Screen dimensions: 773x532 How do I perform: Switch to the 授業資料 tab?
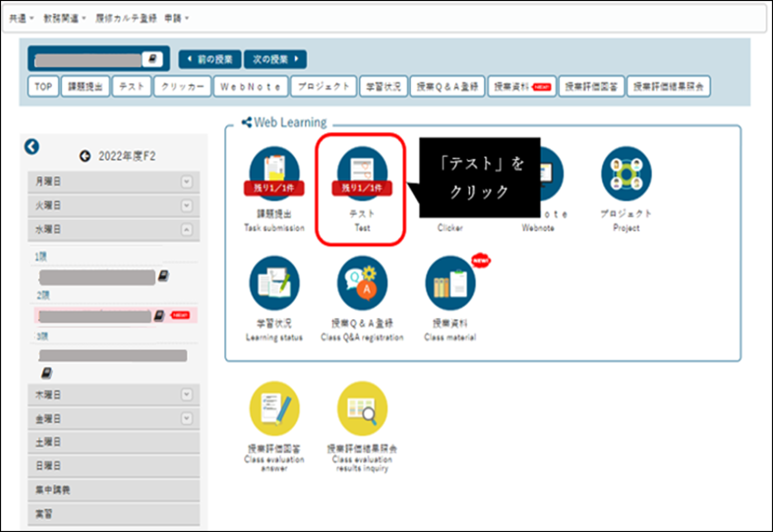522,86
